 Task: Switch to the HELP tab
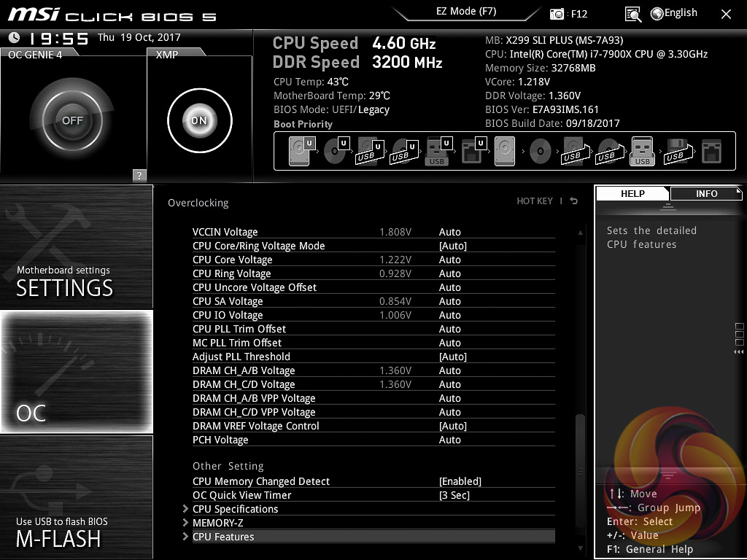click(x=632, y=193)
